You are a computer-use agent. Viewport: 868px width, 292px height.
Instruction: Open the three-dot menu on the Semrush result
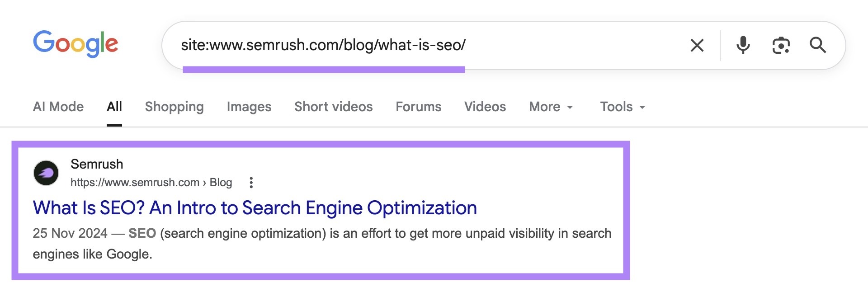pyautogui.click(x=252, y=182)
